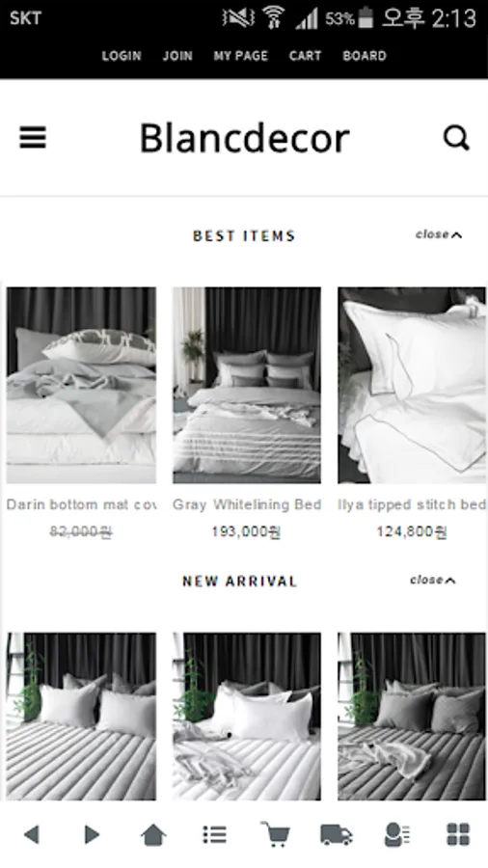Go back with the left arrow icon
Screen dimensions: 488x868
[x=32, y=833]
